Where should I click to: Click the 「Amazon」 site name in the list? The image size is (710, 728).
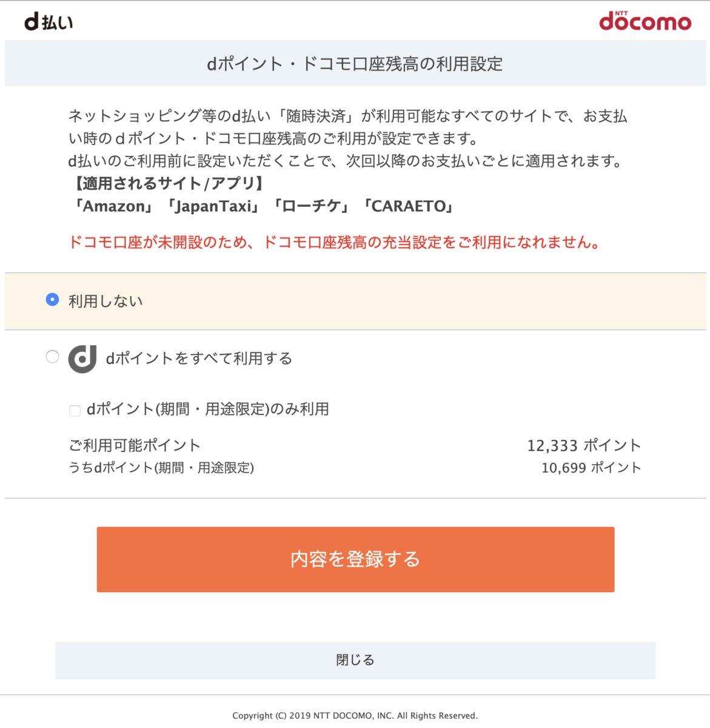coord(115,206)
